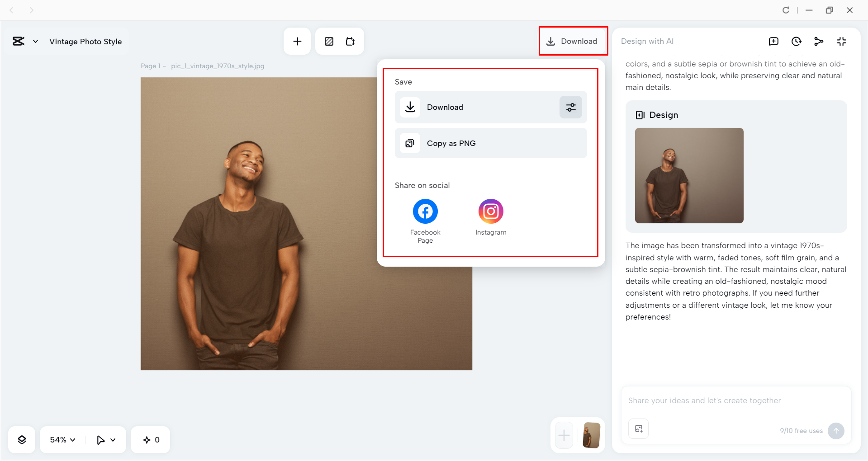Select the page 1 thumbnail in page strip

click(x=591, y=435)
